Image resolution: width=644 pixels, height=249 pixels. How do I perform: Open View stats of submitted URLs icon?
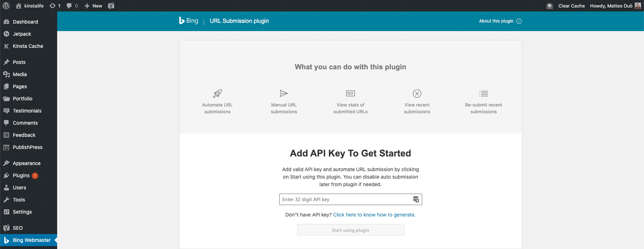pyautogui.click(x=350, y=93)
